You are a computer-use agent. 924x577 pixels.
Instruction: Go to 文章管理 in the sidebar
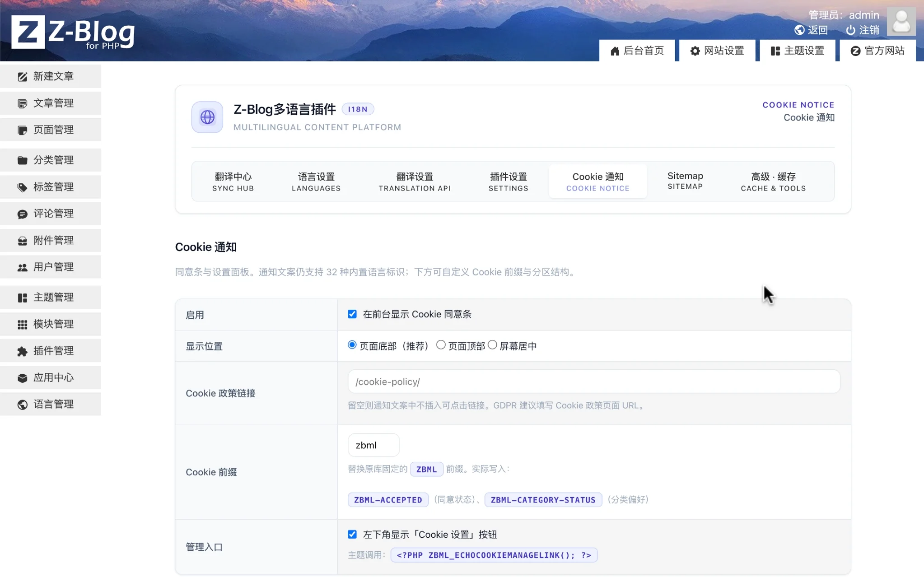coord(51,103)
